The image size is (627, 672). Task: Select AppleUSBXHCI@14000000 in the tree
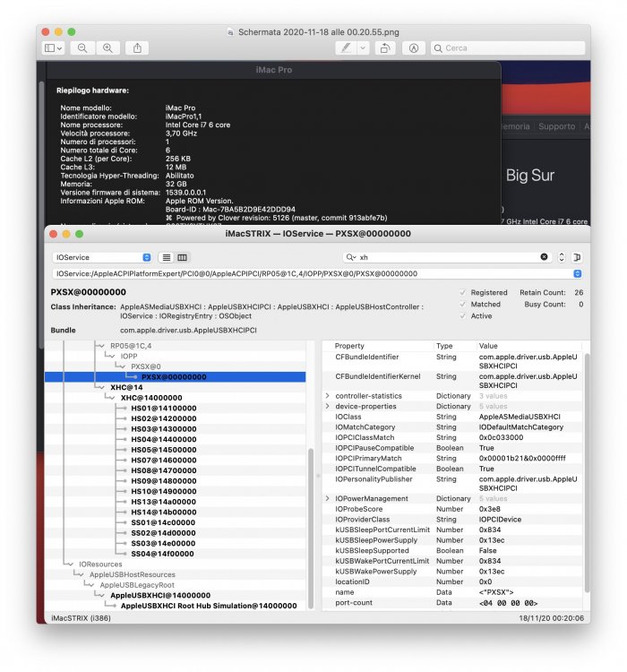(160, 595)
